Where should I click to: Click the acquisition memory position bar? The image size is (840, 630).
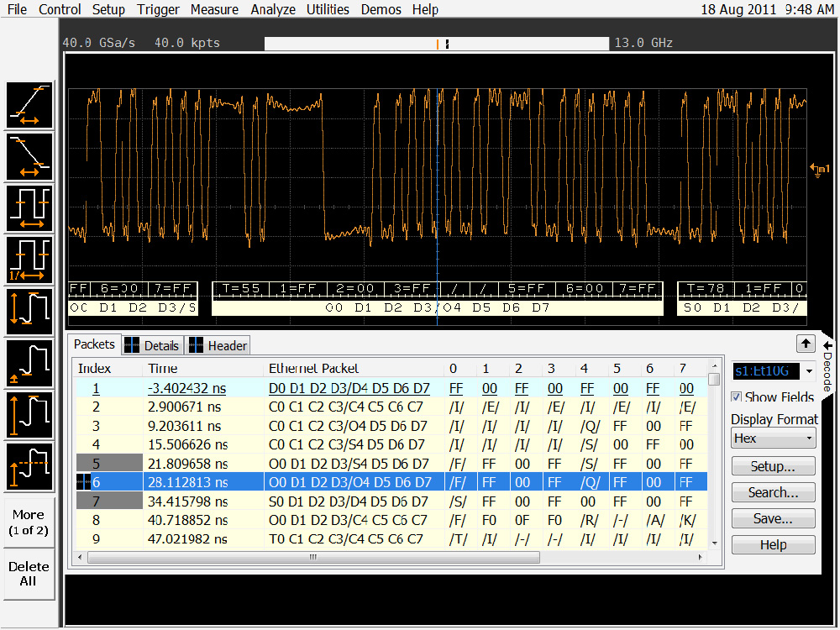tap(436, 44)
